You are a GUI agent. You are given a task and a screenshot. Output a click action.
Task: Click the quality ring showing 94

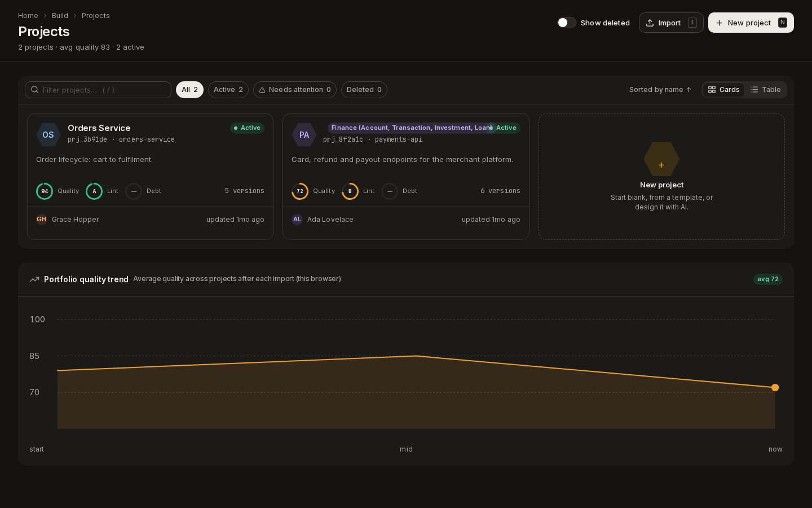click(45, 191)
